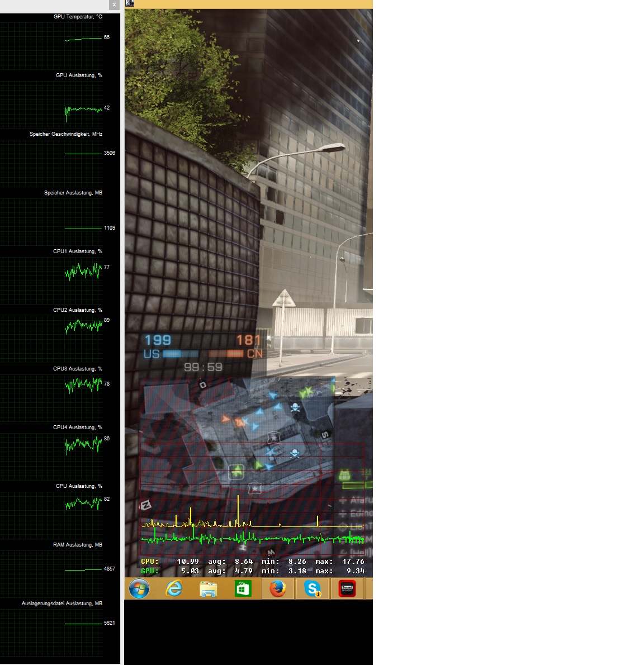Click the round timer 99:59
Image resolution: width=644 pixels, height=665 pixels.
click(203, 367)
